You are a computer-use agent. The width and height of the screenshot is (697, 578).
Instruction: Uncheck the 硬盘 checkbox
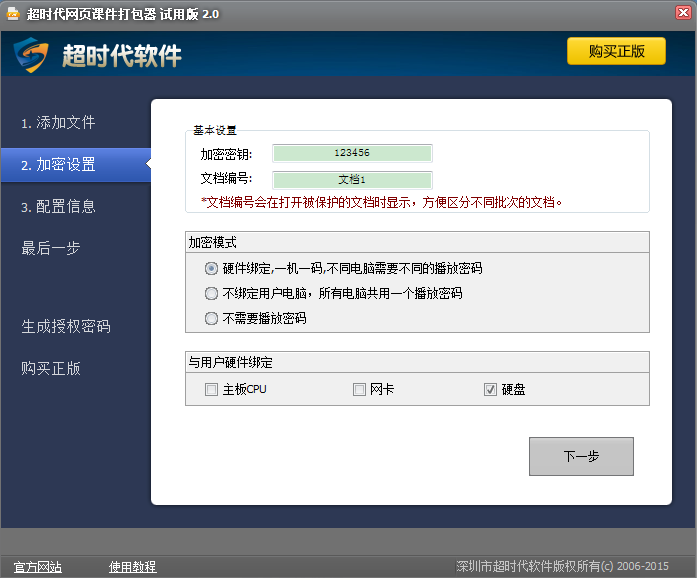490,389
